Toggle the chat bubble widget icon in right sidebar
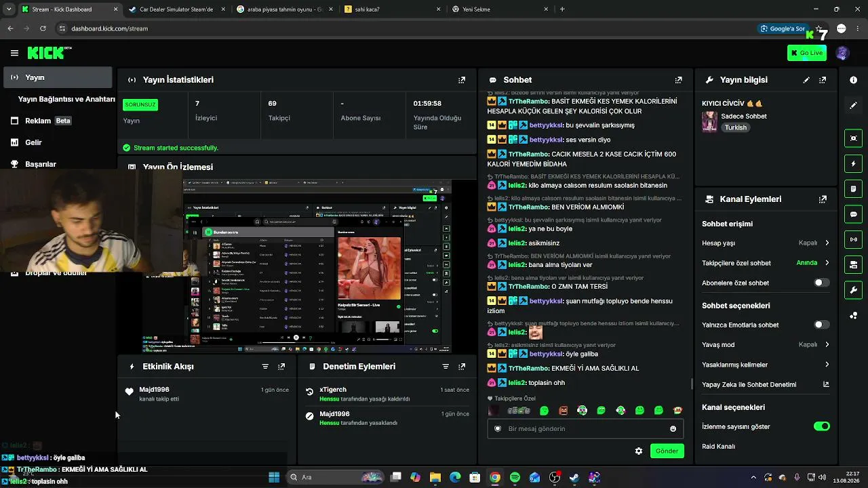Screen dimensions: 868x488 point(854,214)
